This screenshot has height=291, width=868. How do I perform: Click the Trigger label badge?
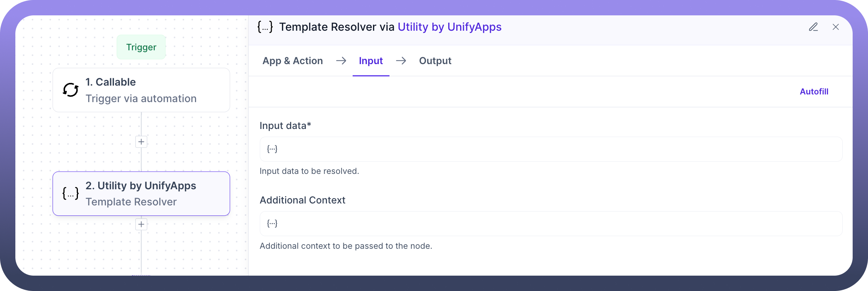[x=141, y=47]
